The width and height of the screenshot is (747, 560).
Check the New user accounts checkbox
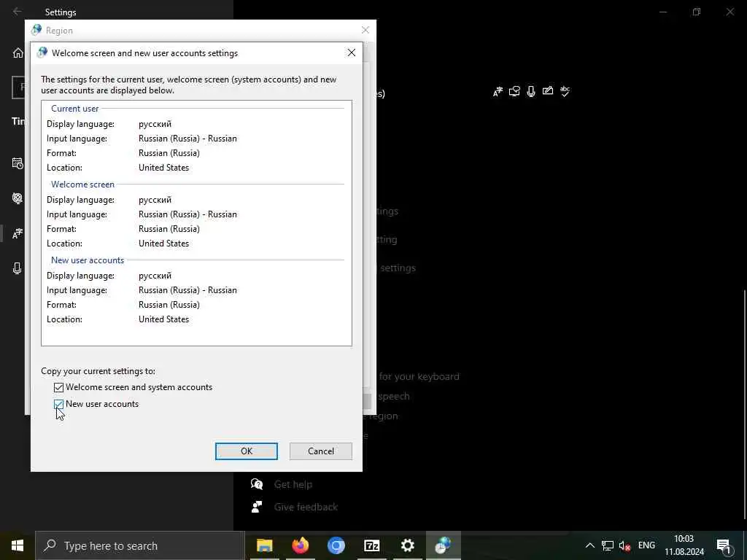pyautogui.click(x=58, y=404)
